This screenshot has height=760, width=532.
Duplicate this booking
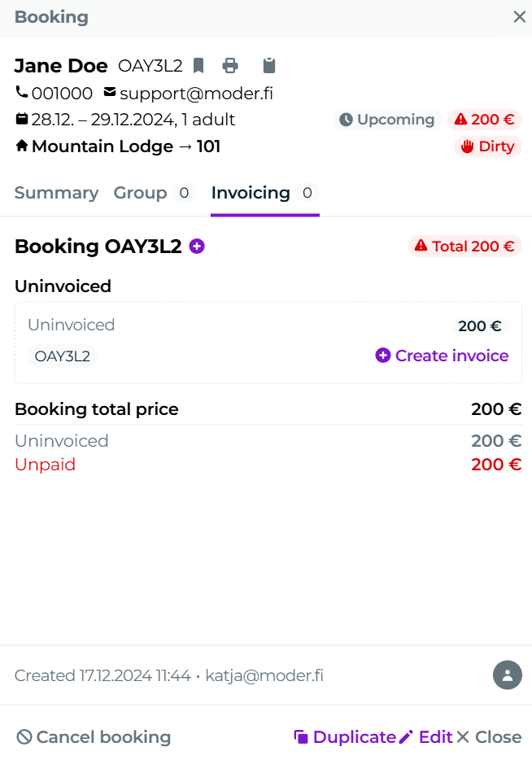click(345, 737)
